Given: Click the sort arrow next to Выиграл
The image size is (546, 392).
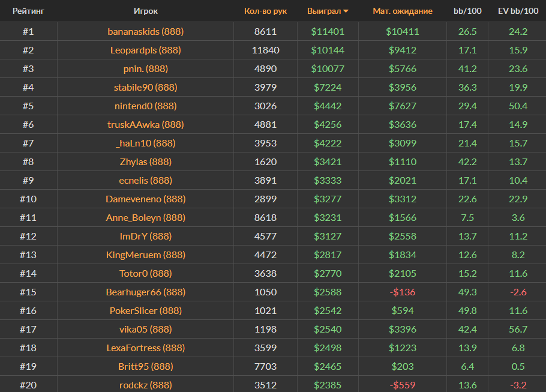Looking at the screenshot, I should (x=346, y=11).
